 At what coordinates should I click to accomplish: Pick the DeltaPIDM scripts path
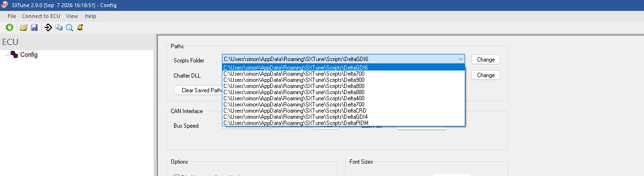pos(343,123)
